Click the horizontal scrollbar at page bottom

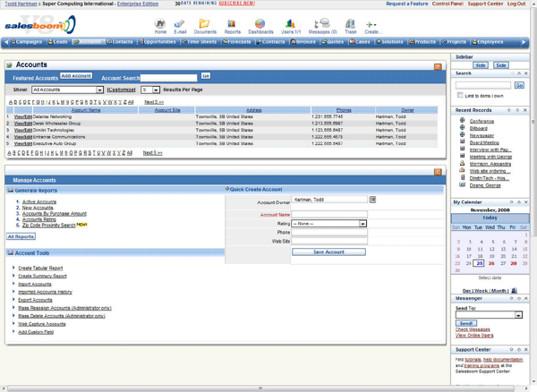tap(260, 388)
